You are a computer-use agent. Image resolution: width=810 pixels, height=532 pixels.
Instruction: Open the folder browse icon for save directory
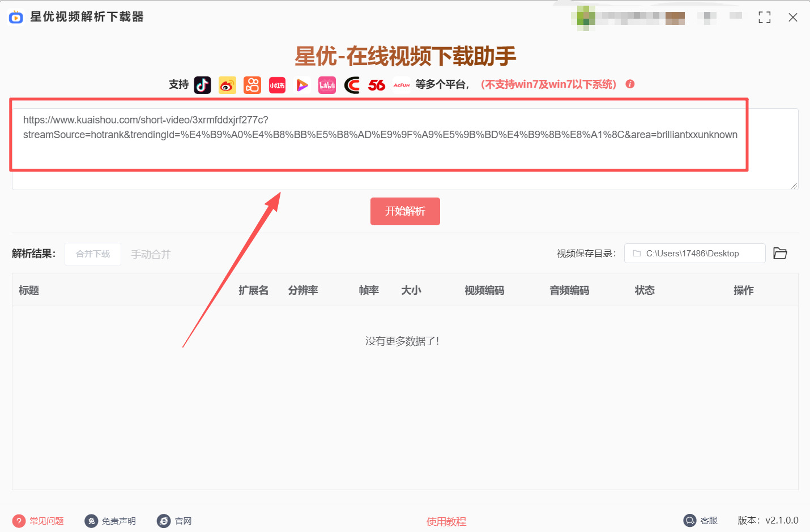pyautogui.click(x=780, y=253)
